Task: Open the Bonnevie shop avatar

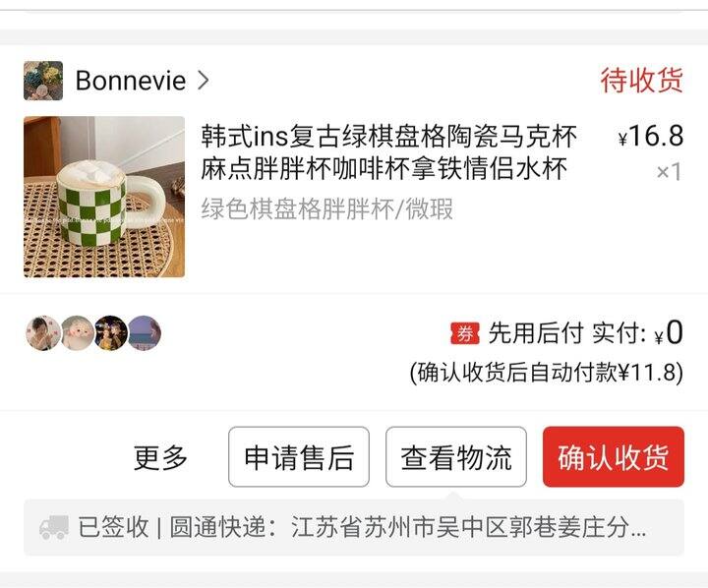Action: [43, 81]
